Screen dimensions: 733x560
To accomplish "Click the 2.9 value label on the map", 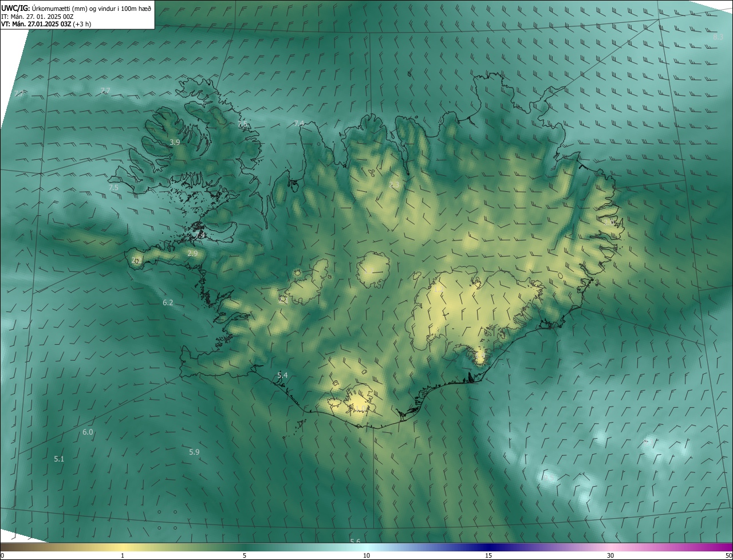I will (x=192, y=253).
